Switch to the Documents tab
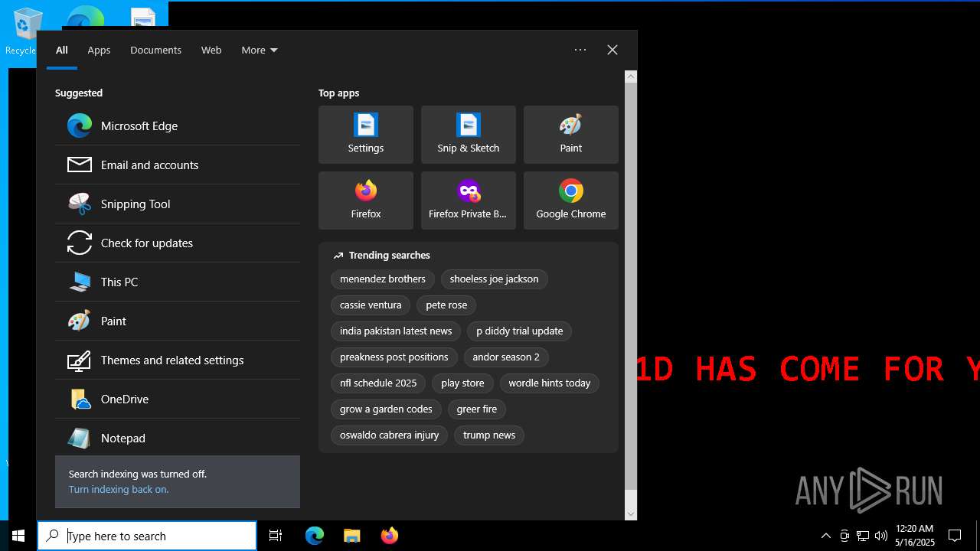Viewport: 980px width, 551px height. (x=155, y=50)
